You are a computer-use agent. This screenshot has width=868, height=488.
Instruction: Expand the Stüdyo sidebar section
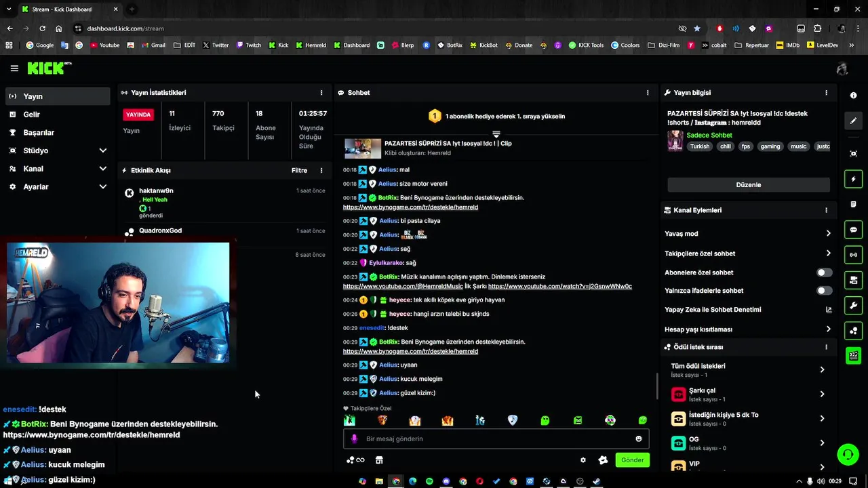pos(58,150)
